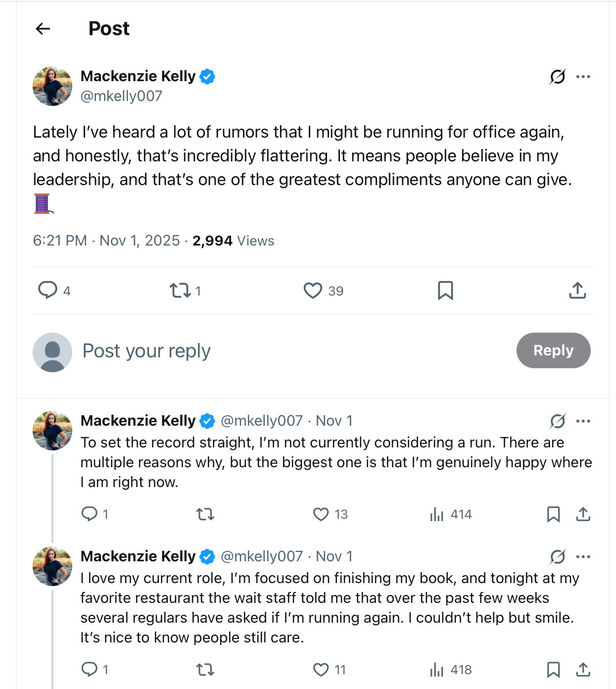Click the Grok icon on main post
The width and height of the screenshot is (616, 689).
pos(558,77)
